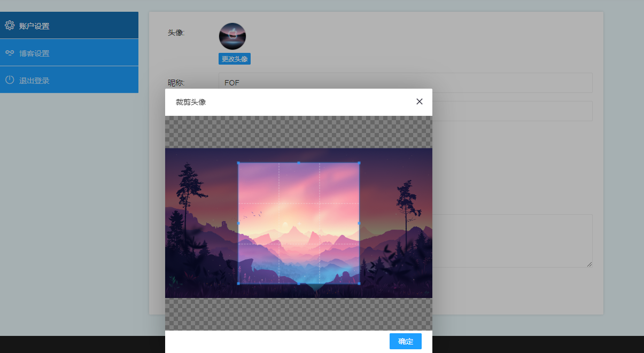This screenshot has height=353, width=644.
Task: Click the 昵称: label
Action: (x=176, y=83)
